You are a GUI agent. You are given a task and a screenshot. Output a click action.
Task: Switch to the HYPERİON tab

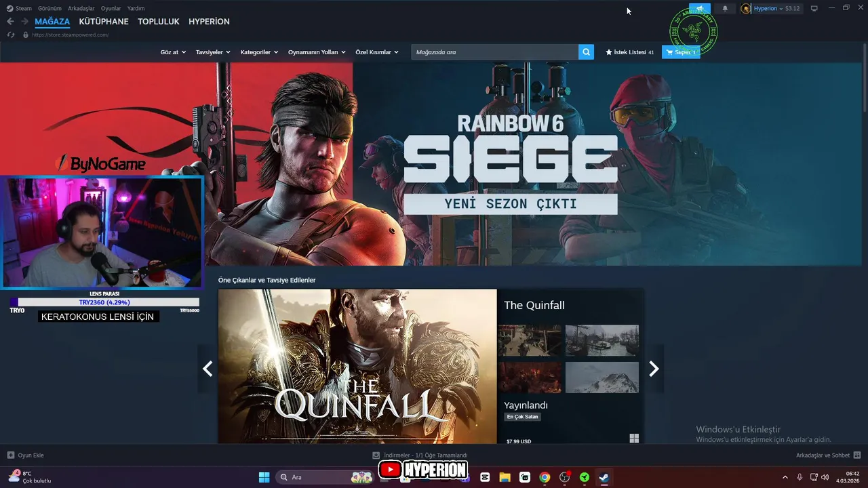coord(209,22)
